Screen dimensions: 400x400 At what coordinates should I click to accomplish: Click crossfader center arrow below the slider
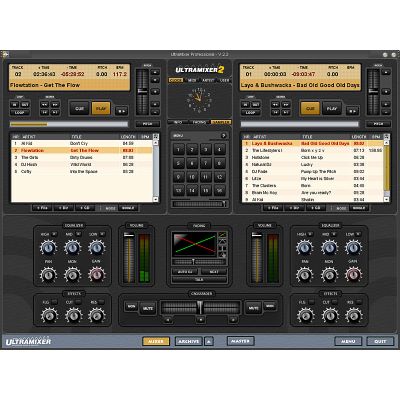pos(200,320)
